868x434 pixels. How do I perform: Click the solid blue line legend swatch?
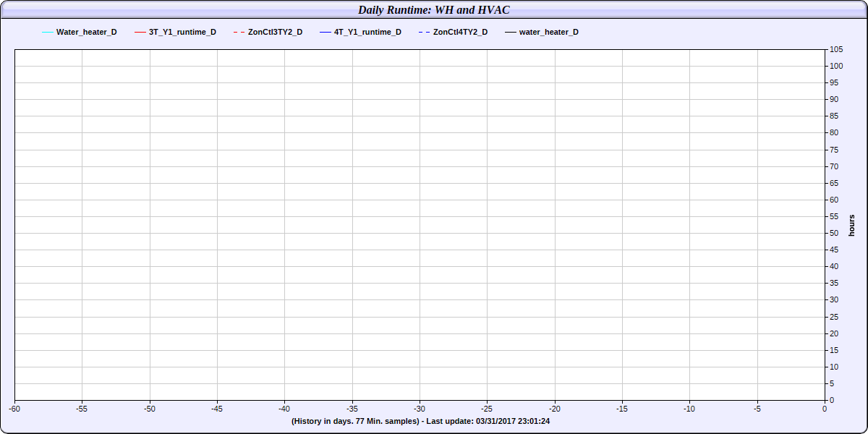pyautogui.click(x=325, y=33)
